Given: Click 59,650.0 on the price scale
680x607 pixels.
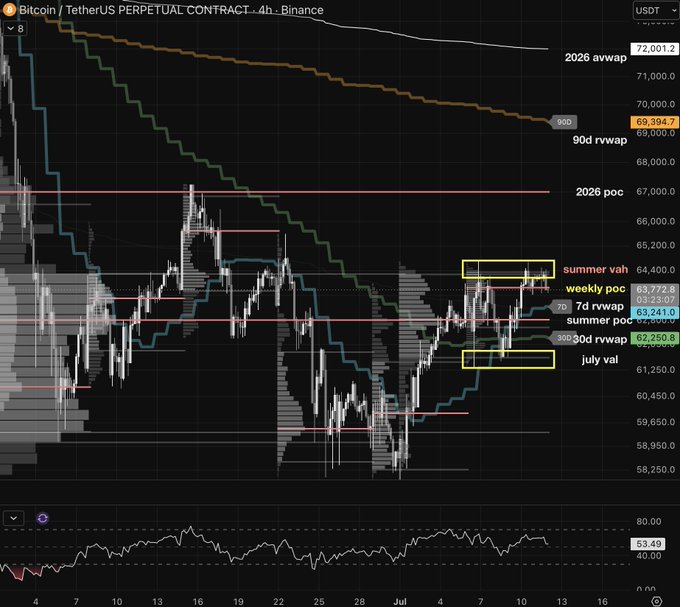Looking at the screenshot, I should pyautogui.click(x=655, y=421).
